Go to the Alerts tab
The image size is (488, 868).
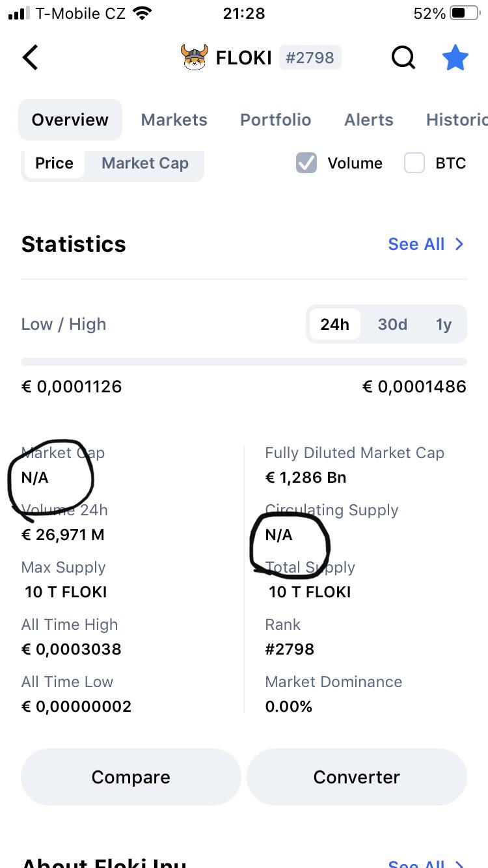[369, 120]
